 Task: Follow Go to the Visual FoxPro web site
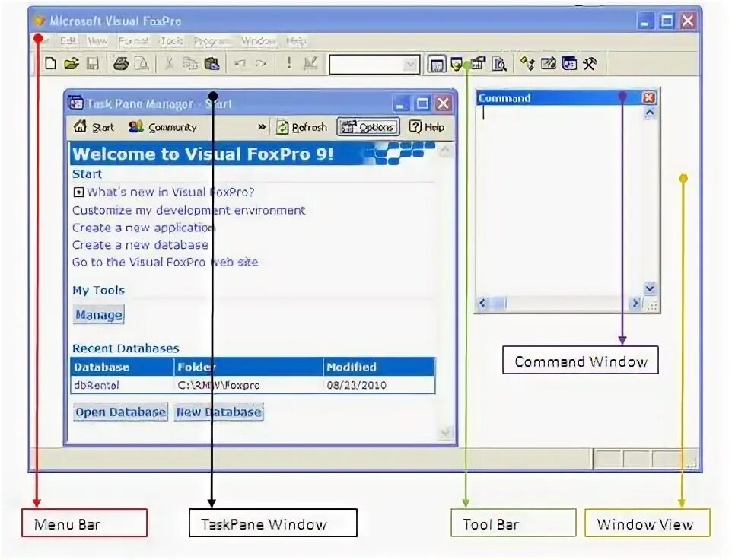[x=165, y=262]
